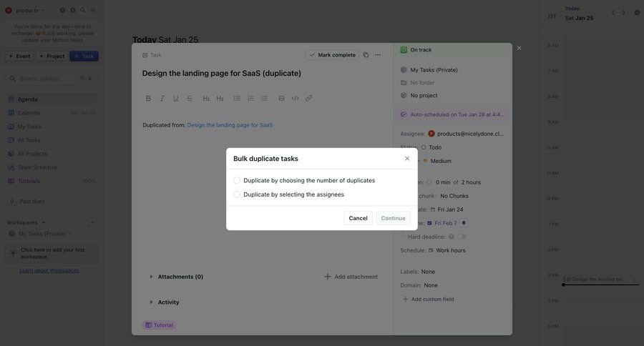The image size is (644, 346).
Task: Create a new Task from sidebar
Action: tap(84, 56)
